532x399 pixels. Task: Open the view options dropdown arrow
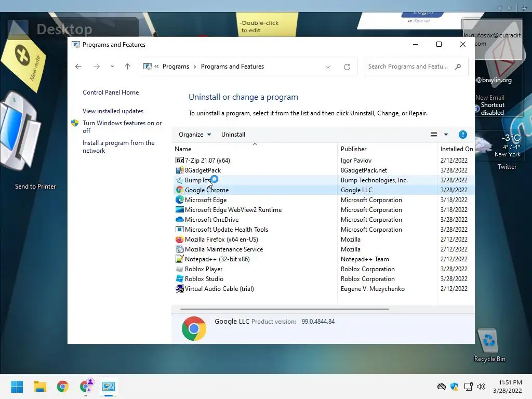click(446, 135)
